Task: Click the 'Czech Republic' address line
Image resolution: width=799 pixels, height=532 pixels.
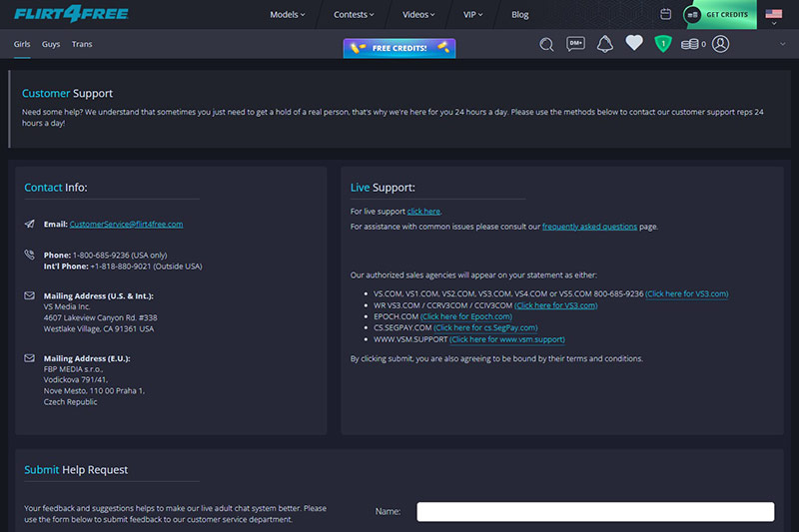Action: pos(70,402)
